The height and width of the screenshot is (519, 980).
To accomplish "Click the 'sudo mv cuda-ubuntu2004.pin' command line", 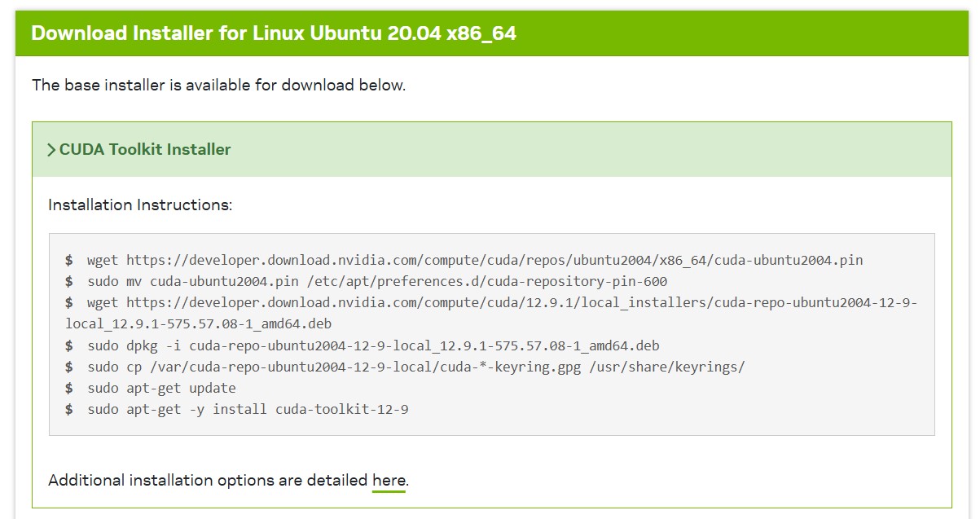I will coord(367,282).
